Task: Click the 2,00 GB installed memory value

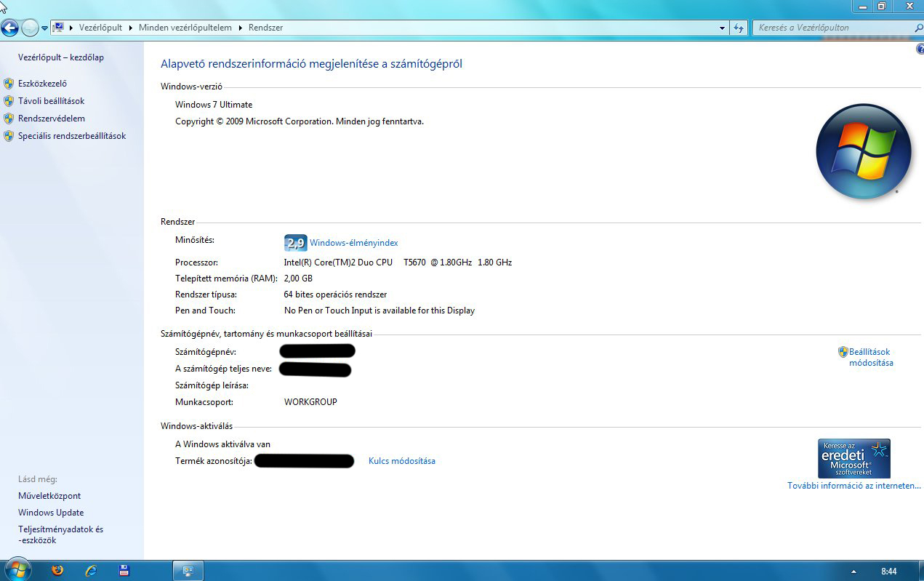Action: pos(298,279)
